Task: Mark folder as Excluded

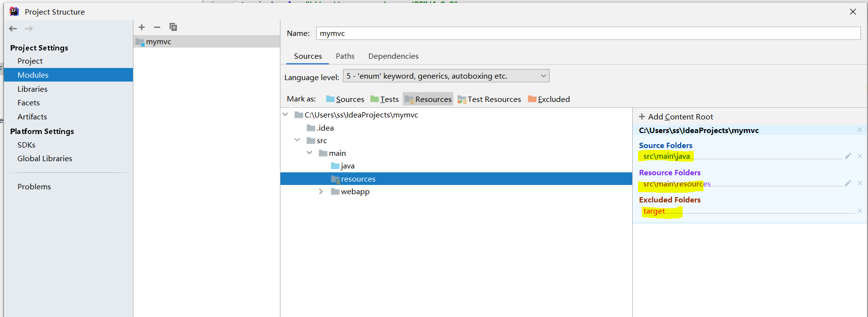Action: coord(549,99)
